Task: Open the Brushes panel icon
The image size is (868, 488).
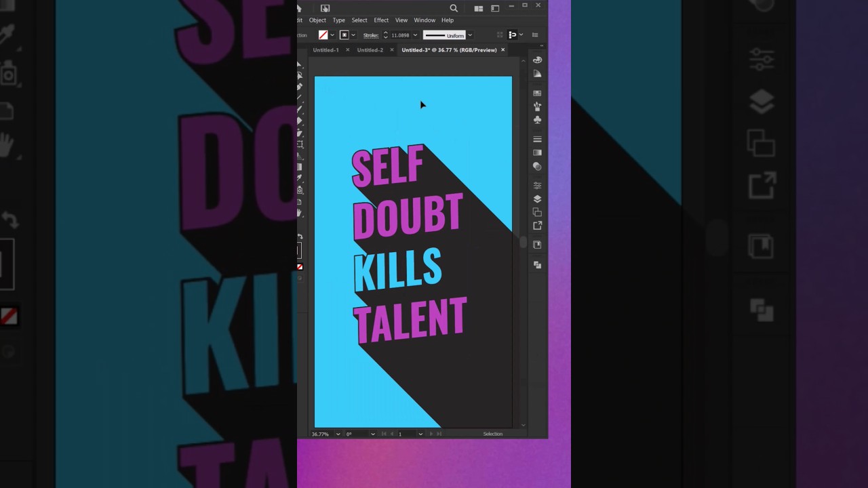Action: tap(538, 106)
